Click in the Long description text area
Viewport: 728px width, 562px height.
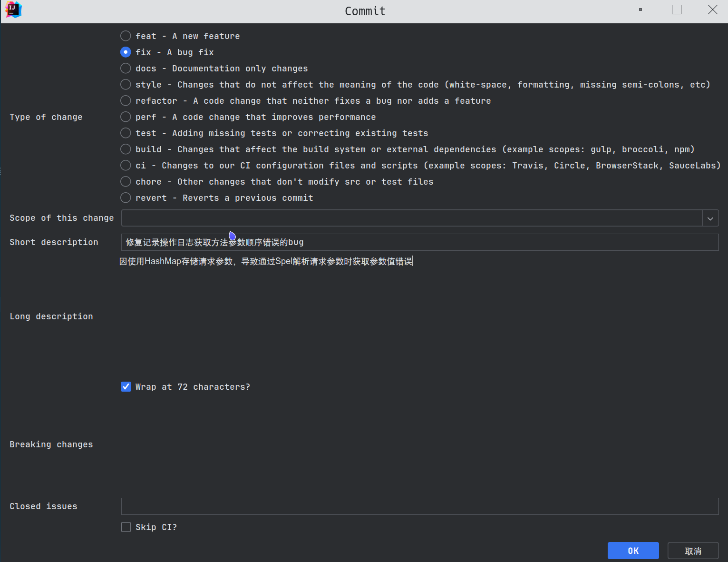[x=420, y=316]
